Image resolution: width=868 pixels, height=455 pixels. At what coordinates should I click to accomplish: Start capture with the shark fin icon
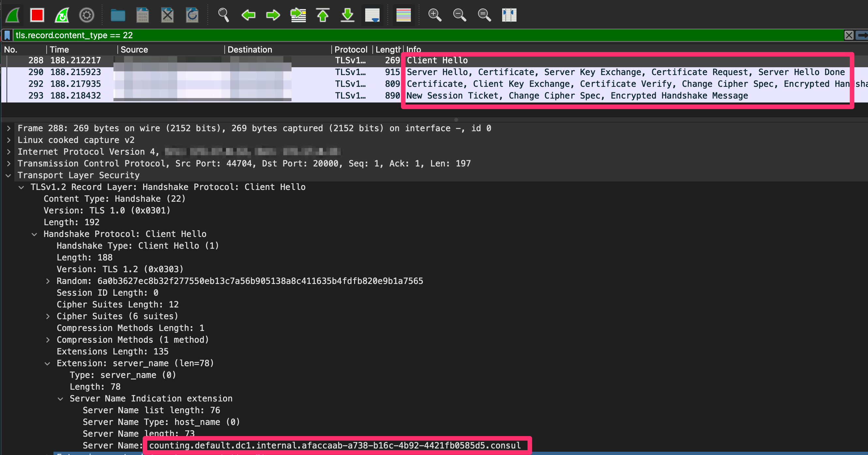point(13,15)
